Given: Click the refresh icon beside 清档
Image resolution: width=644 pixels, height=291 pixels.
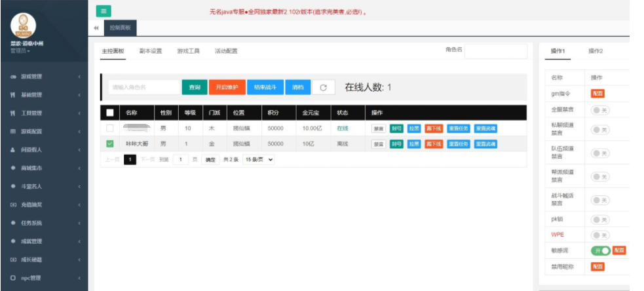Looking at the screenshot, I should pos(323,87).
